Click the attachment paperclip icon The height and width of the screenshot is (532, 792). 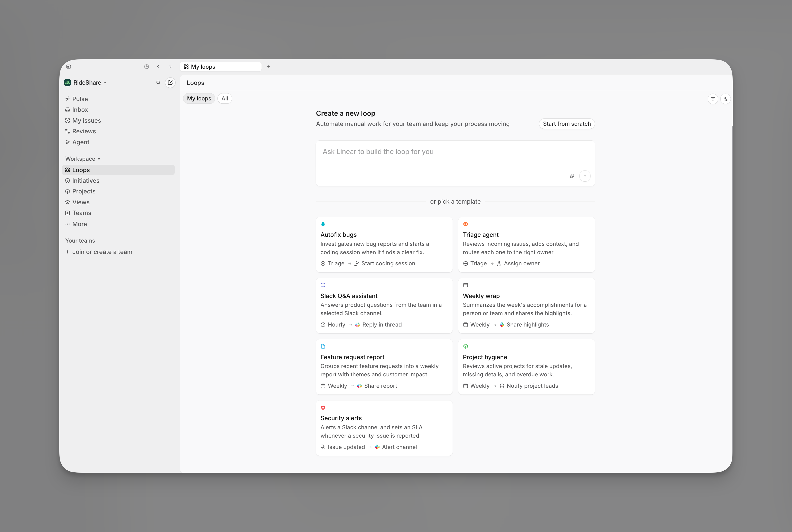click(572, 176)
